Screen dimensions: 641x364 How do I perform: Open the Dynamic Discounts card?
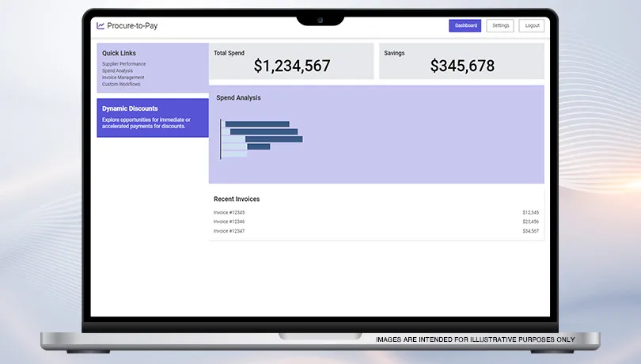point(152,117)
